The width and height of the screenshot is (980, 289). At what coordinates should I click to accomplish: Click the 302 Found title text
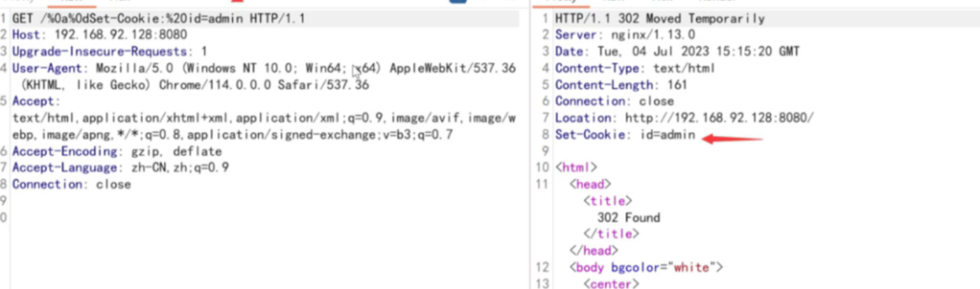click(629, 218)
